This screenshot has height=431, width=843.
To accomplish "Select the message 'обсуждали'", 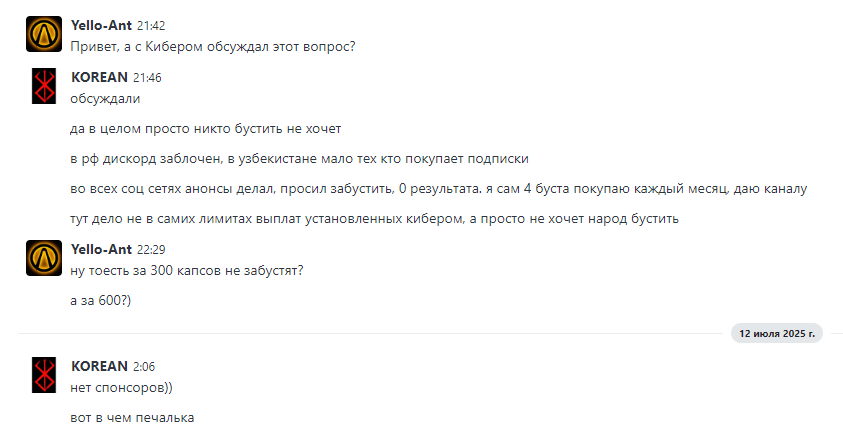I will point(105,99).
